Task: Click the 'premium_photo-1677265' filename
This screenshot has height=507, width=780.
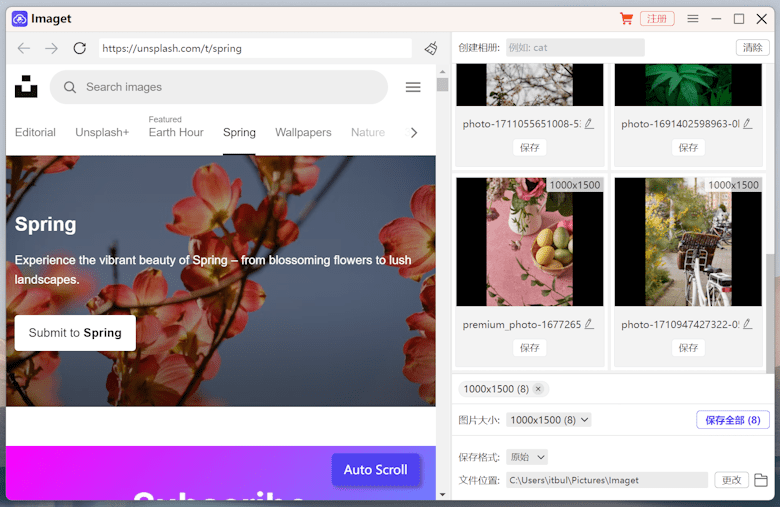Action: (522, 324)
